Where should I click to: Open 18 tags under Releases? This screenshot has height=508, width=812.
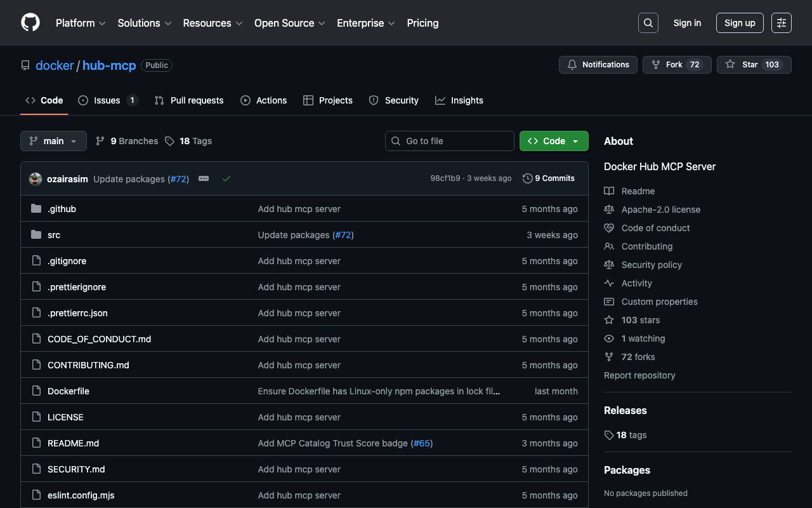(631, 435)
